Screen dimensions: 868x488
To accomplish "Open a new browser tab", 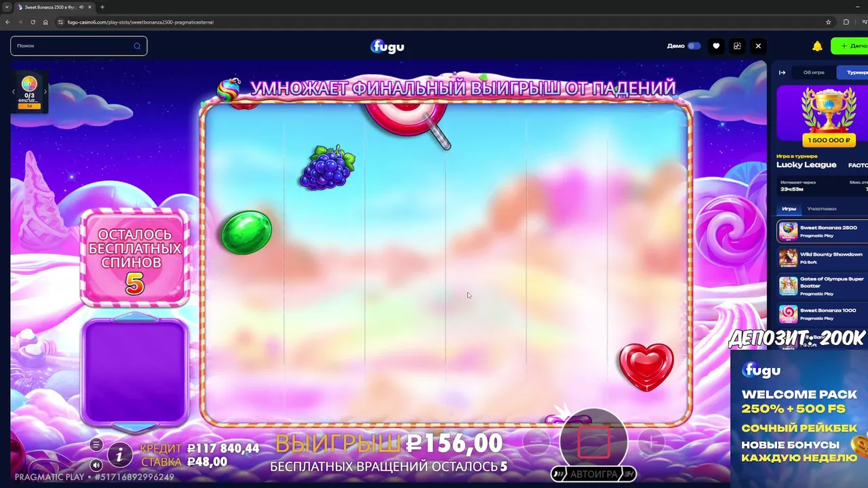I will (x=102, y=7).
